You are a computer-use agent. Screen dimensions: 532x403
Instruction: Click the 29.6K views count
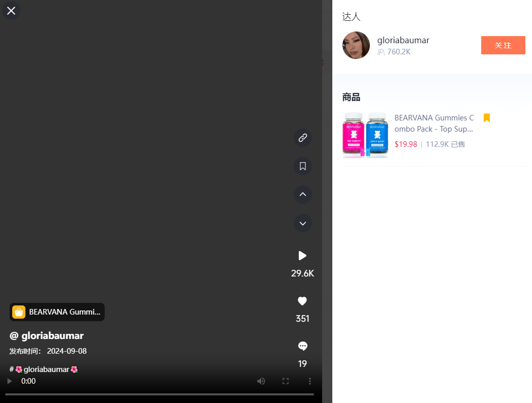(303, 273)
